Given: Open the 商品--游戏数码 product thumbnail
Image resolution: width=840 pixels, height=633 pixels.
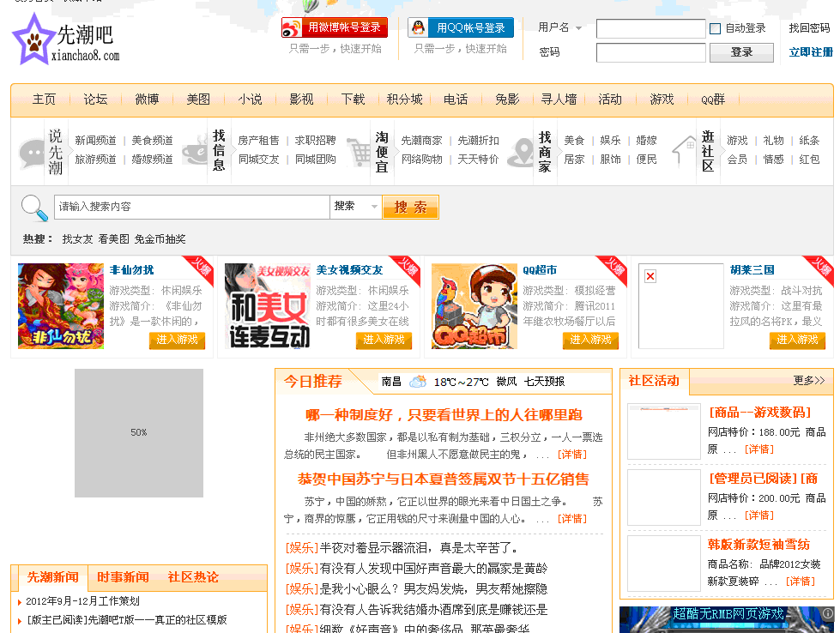Looking at the screenshot, I should point(664,431).
